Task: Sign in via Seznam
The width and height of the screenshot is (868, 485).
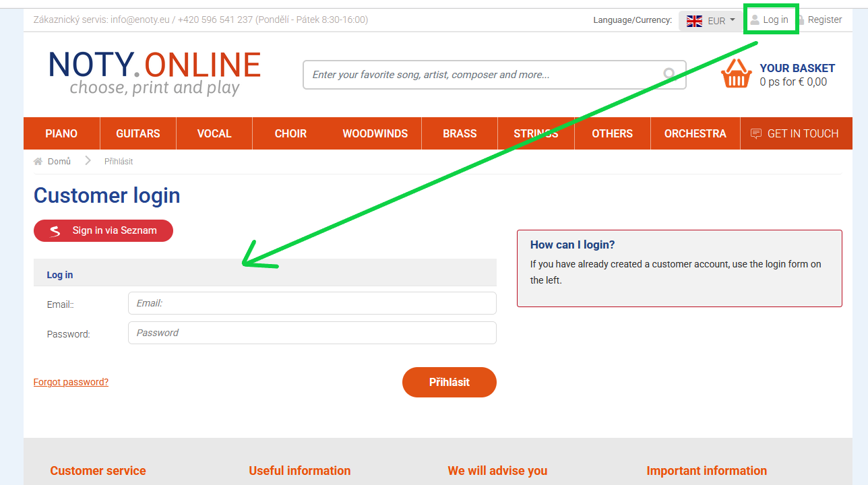Action: click(103, 230)
